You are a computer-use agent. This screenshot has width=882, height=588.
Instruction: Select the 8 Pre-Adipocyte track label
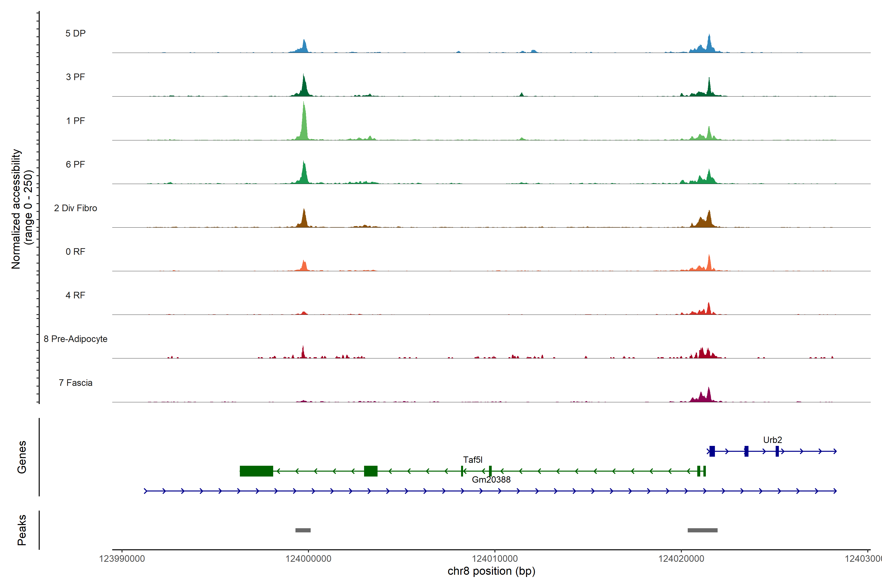(x=75, y=339)
